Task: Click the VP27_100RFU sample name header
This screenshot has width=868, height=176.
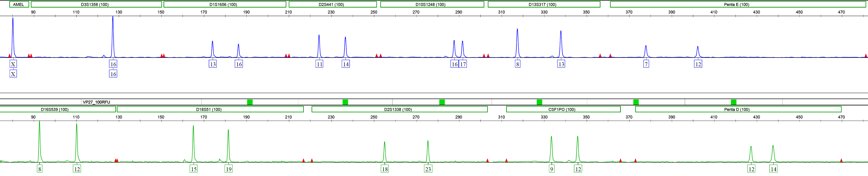Action: [x=96, y=102]
